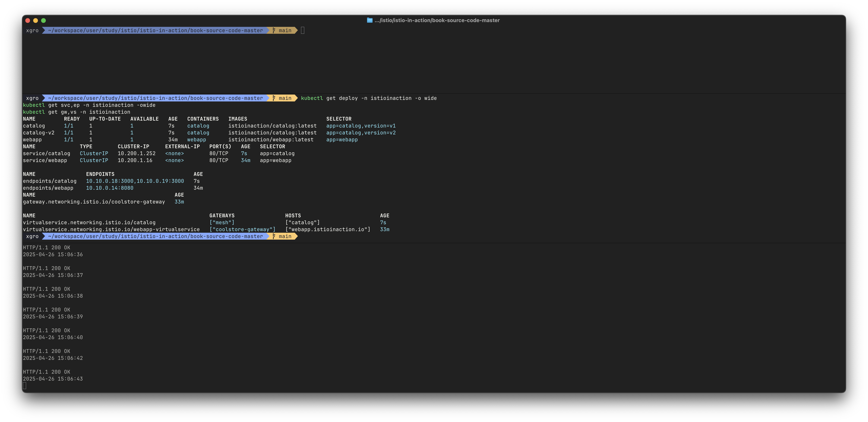Click the CONTAINERS column header
Screen dimensions: 868x422
pyautogui.click(x=203, y=119)
